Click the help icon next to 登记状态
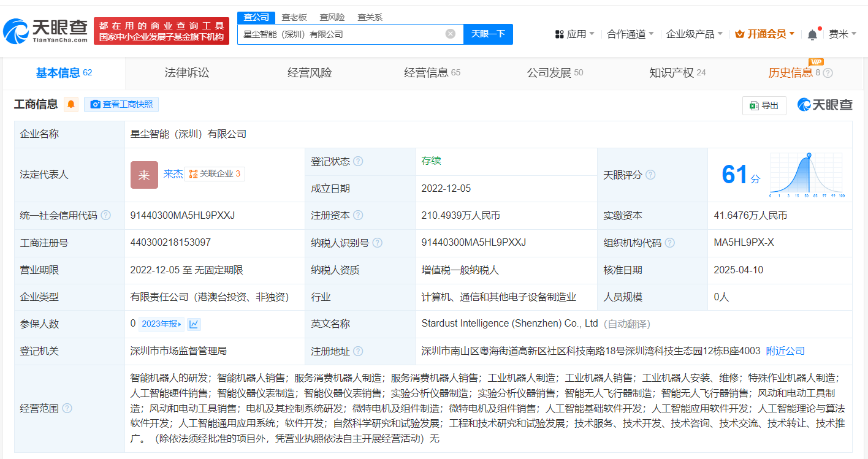The height and width of the screenshot is (459, 868). coord(358,161)
